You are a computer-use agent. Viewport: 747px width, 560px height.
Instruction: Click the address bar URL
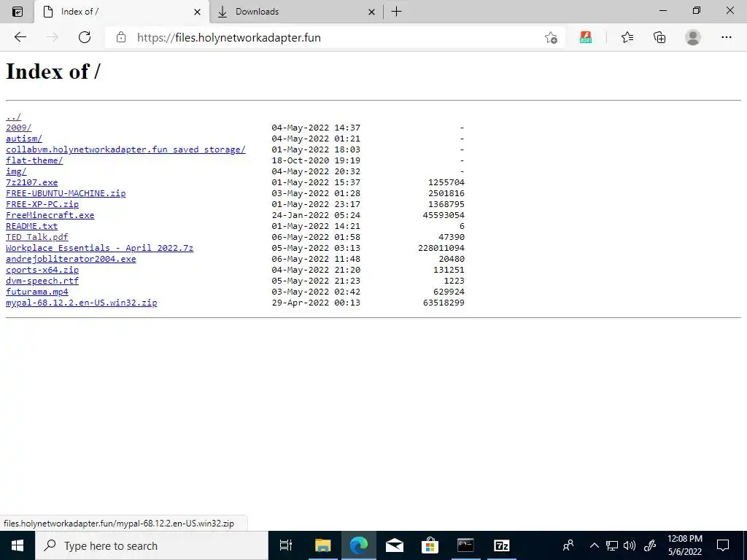coord(228,38)
